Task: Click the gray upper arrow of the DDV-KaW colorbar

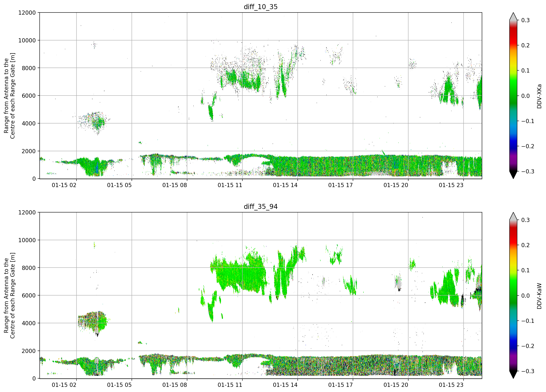Action: point(513,216)
